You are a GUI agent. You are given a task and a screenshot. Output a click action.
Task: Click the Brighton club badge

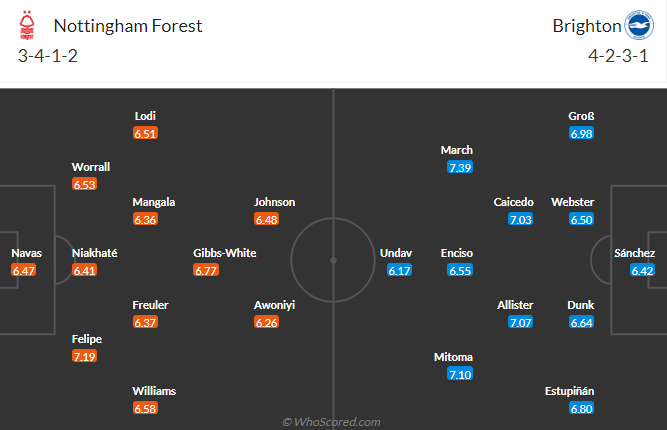[x=639, y=25]
